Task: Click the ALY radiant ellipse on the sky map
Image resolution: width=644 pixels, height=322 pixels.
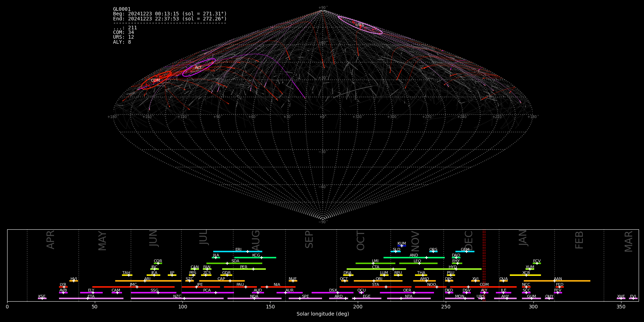Action: 199,68
